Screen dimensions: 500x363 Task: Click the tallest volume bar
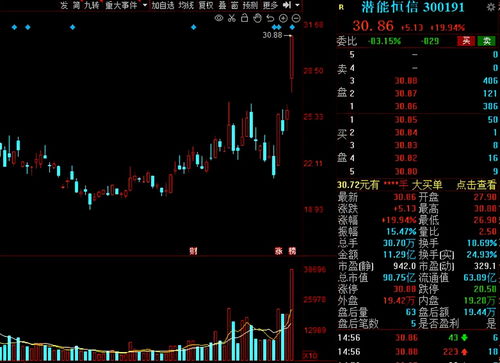(x=292, y=314)
